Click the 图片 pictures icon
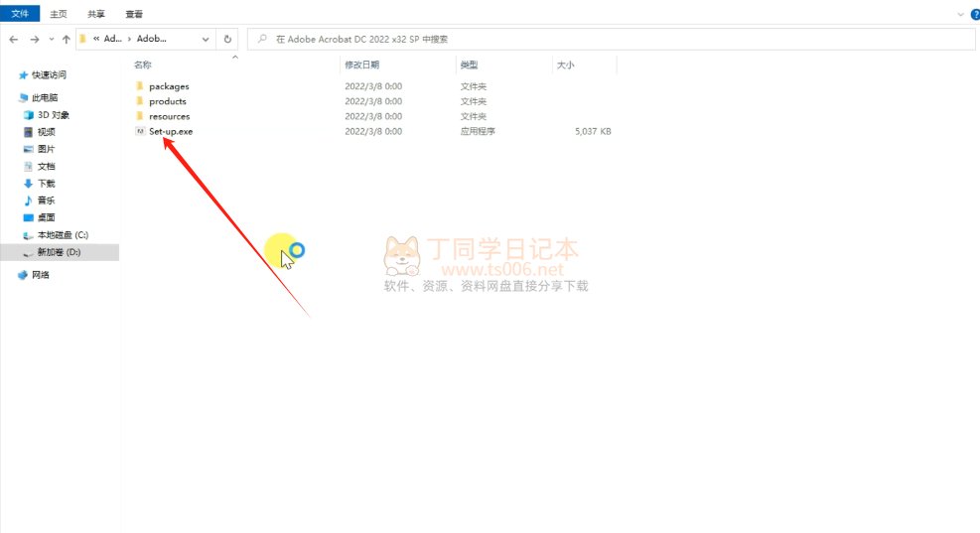980x533 pixels. [28, 149]
